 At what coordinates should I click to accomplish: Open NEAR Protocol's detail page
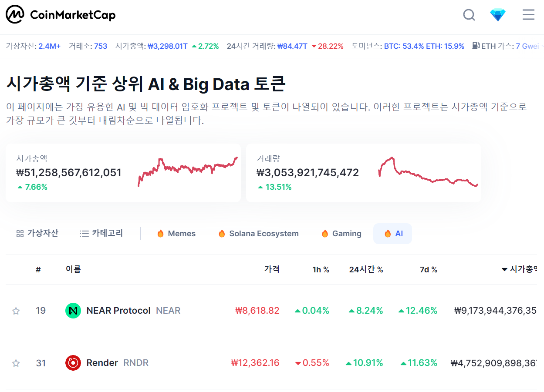tap(118, 310)
